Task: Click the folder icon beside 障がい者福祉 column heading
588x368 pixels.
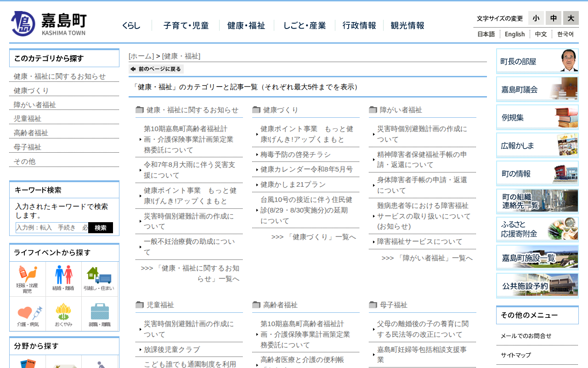Action: tap(373, 110)
